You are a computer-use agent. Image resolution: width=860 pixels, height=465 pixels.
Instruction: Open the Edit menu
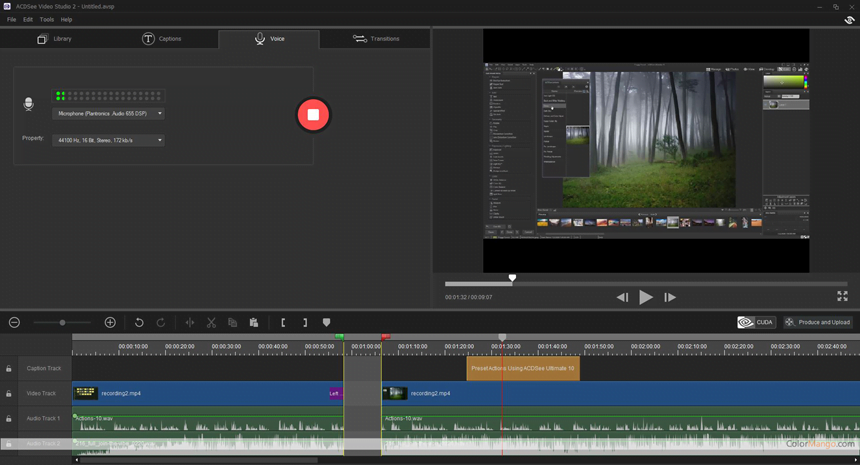point(28,19)
